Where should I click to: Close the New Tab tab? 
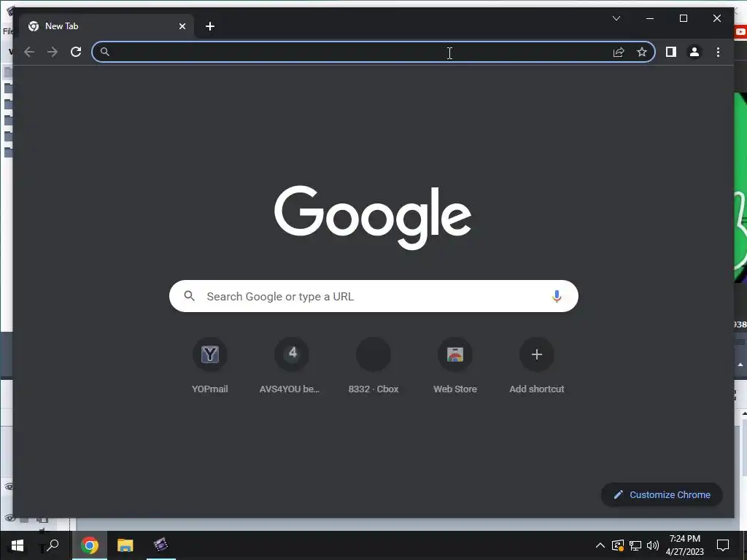coord(182,26)
